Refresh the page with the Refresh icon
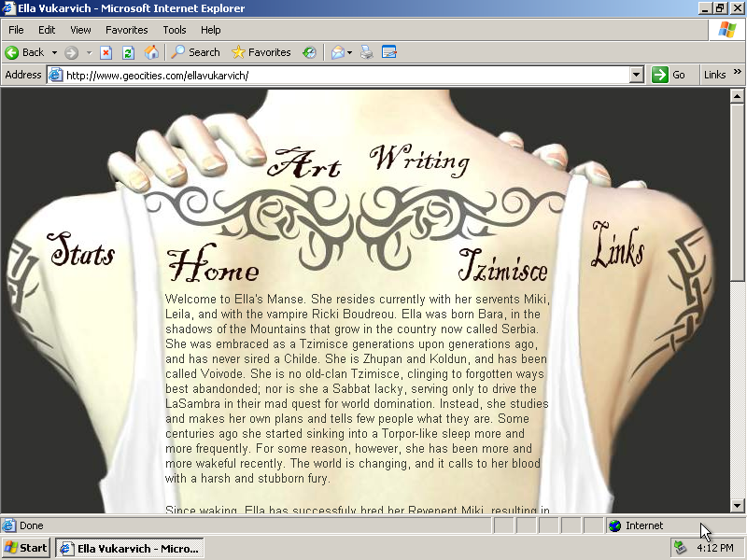747x560 pixels. (129, 52)
